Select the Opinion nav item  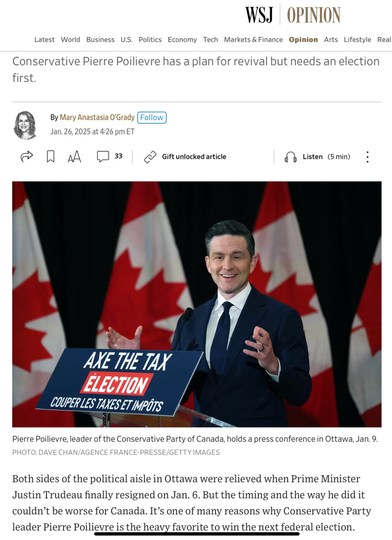pos(303,40)
